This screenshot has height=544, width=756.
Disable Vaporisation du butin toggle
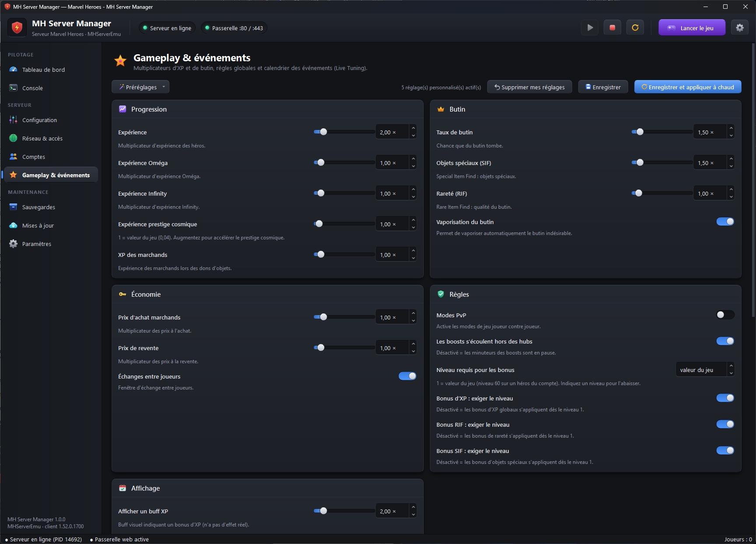(x=725, y=221)
